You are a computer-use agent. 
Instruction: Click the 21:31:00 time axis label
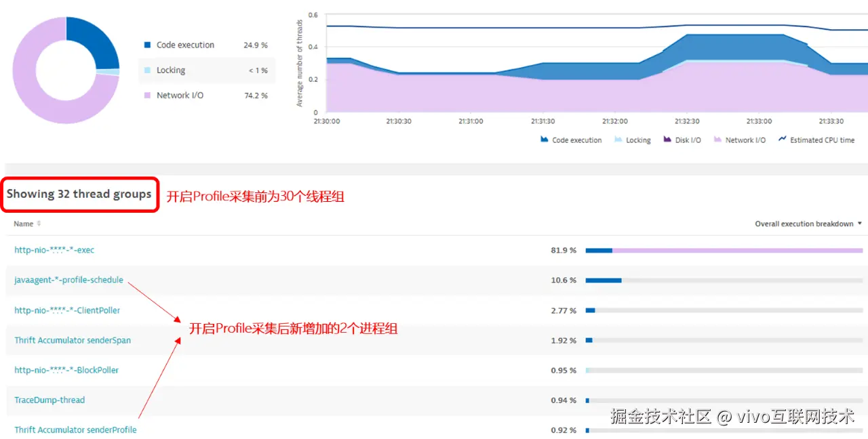point(471,121)
